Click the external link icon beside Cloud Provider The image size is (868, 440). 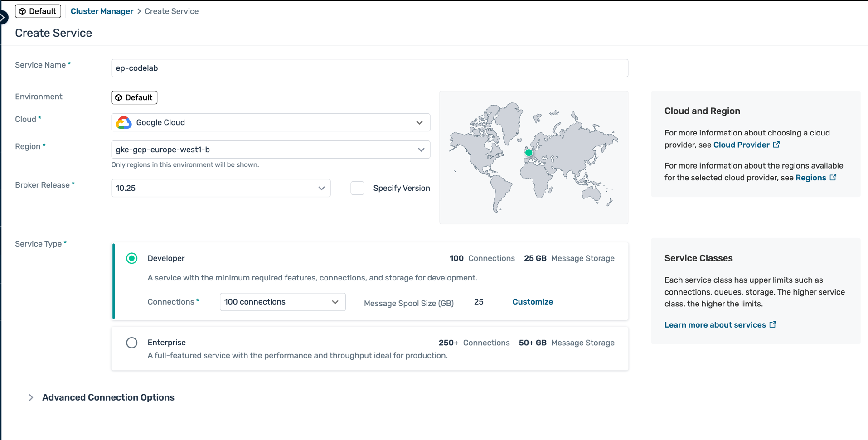(x=776, y=145)
